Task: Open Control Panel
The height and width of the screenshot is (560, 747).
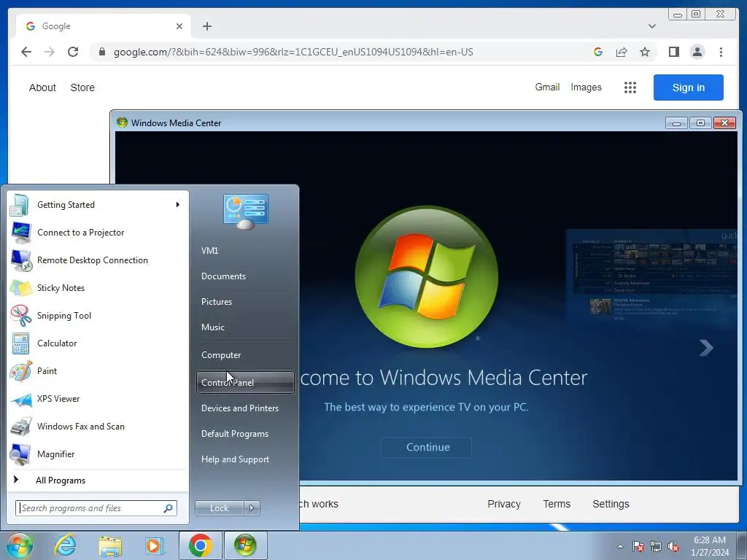Action: pos(245,383)
